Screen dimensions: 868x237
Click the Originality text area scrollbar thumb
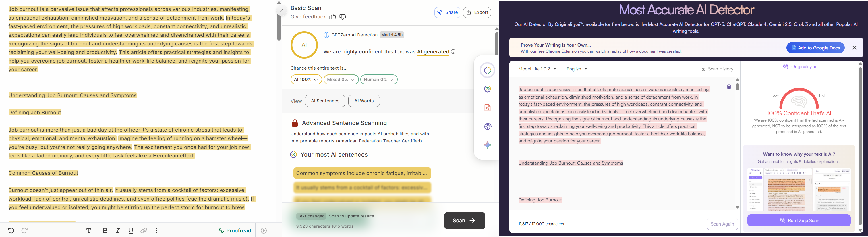coord(737,87)
